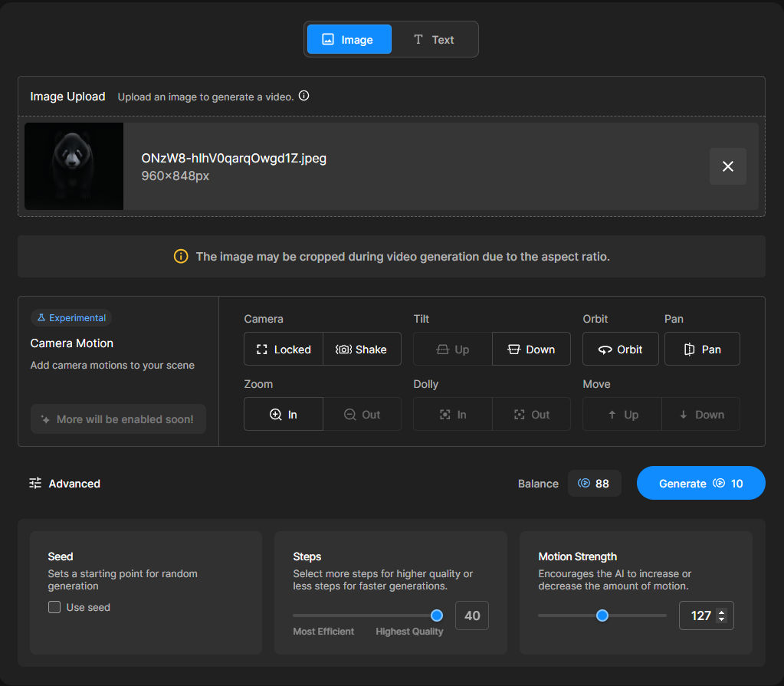Select the Orbit camera motion

coord(620,350)
